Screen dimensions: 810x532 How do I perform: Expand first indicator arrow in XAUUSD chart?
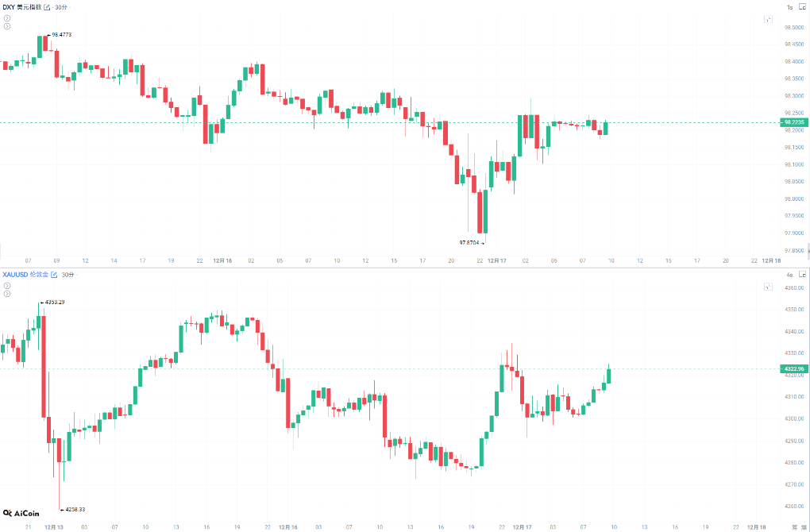pos(7,285)
